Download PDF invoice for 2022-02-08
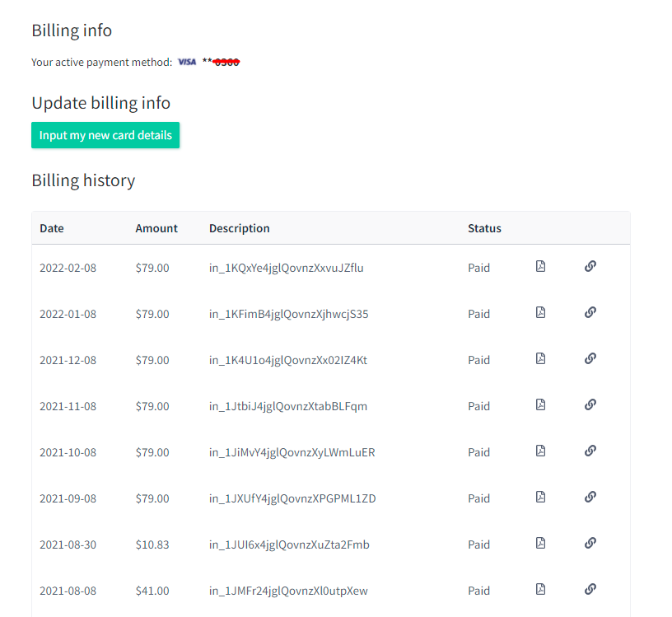Image resolution: width=672 pixels, height=617 pixels. (x=541, y=266)
